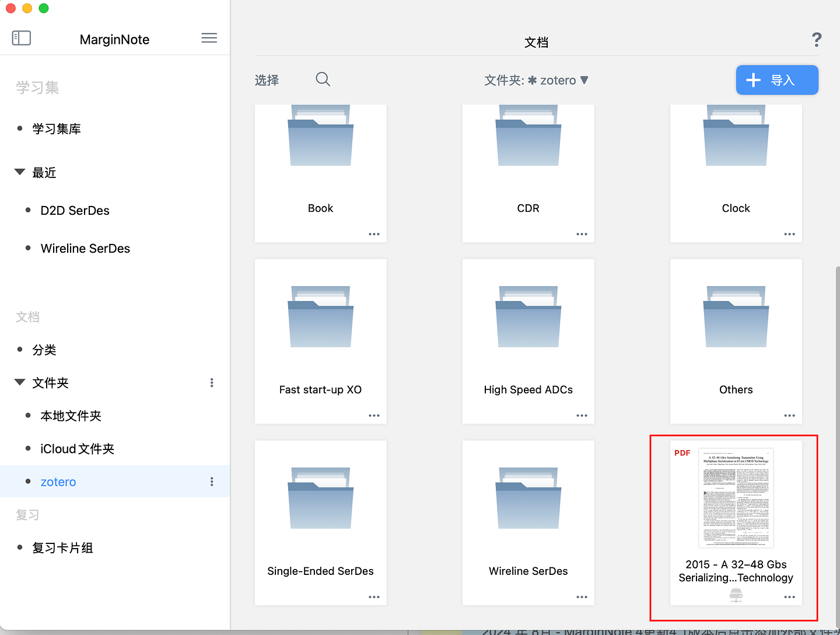This screenshot has width=840, height=635.
Task: Click the search magnifier icon
Action: [x=323, y=79]
